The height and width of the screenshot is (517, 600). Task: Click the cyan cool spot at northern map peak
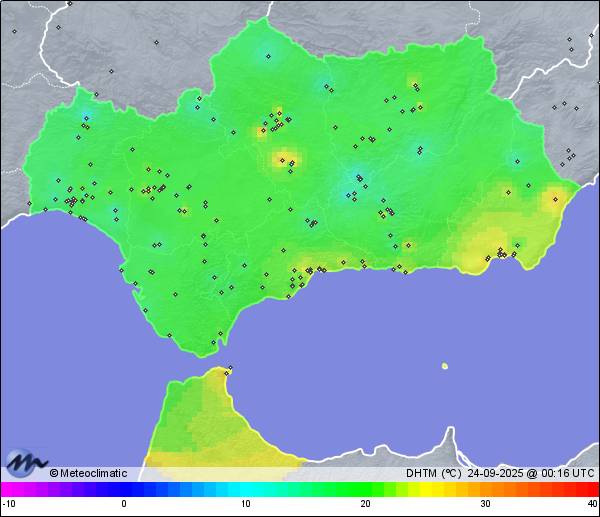pyautogui.click(x=266, y=54)
